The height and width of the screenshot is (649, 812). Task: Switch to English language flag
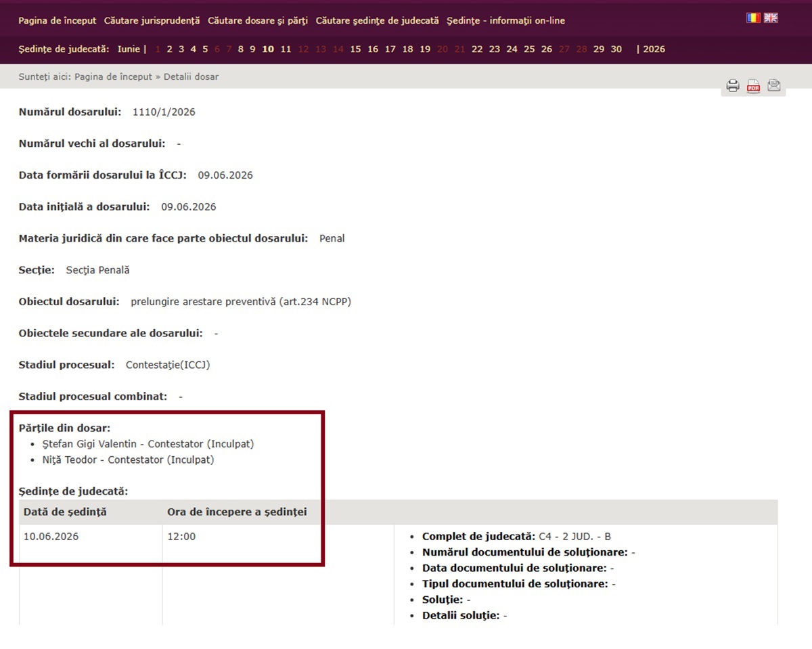pyautogui.click(x=771, y=18)
